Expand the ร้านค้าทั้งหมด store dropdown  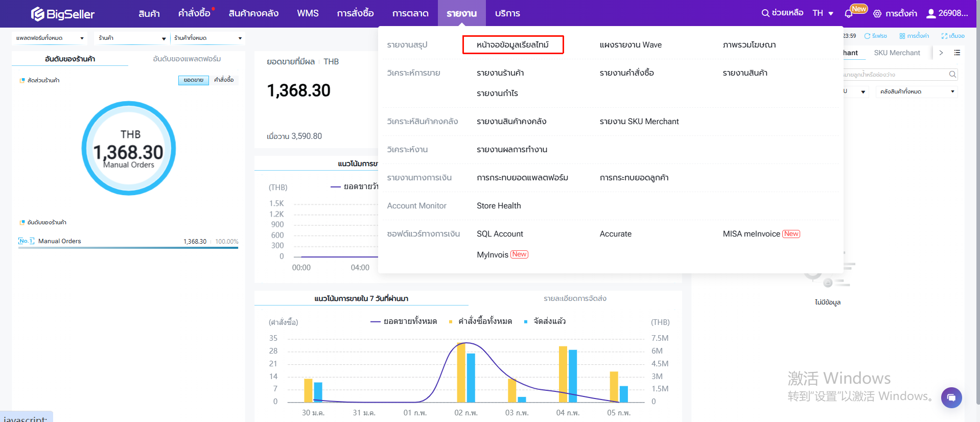coord(207,38)
